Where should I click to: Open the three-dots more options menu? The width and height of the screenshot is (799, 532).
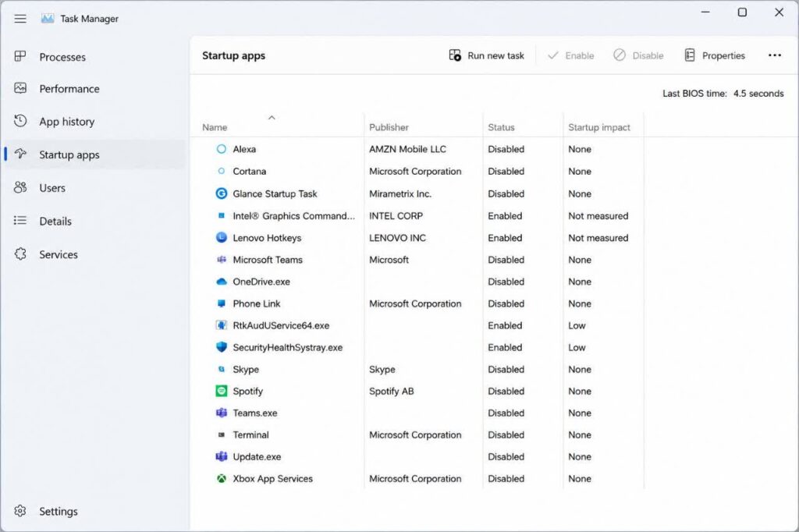point(775,55)
